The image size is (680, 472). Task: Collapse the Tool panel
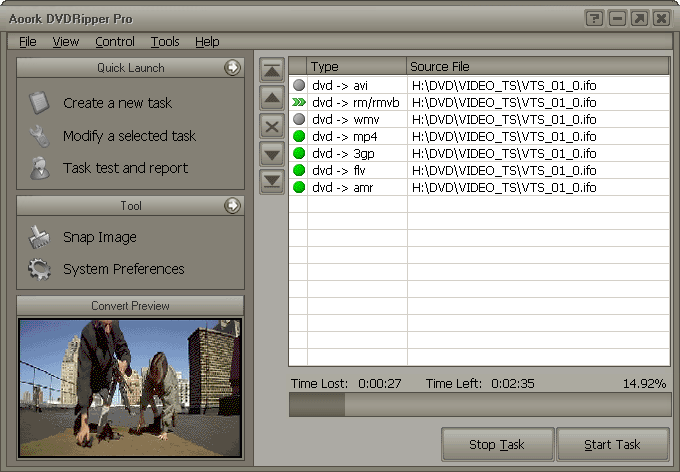tap(232, 205)
